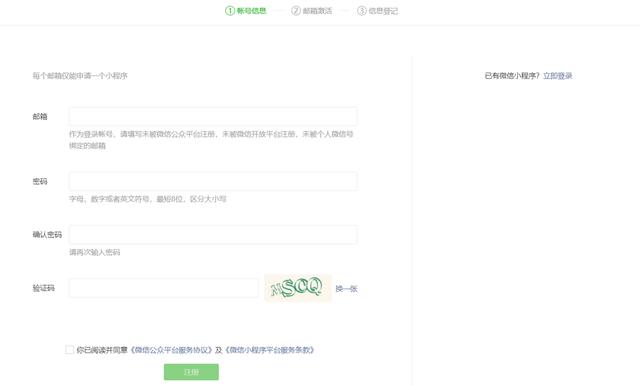Screen dimensions: 640x385
Task: Select step 2 邮箱激活 in progress bar
Action: pyautogui.click(x=312, y=11)
